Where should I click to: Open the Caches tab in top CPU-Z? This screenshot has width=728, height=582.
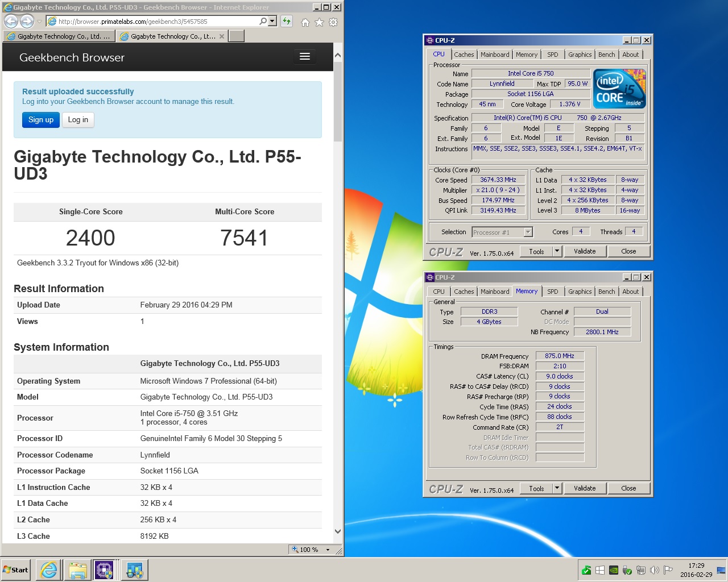pos(464,55)
